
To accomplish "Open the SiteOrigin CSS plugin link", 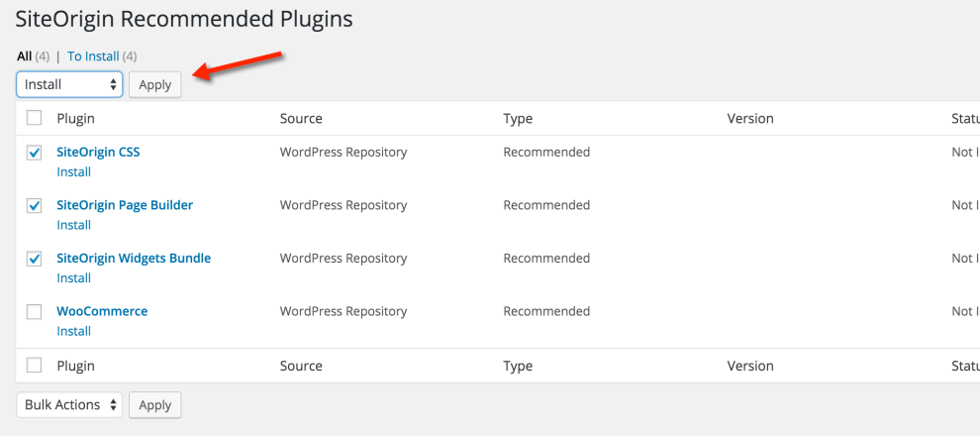I will 98,153.
